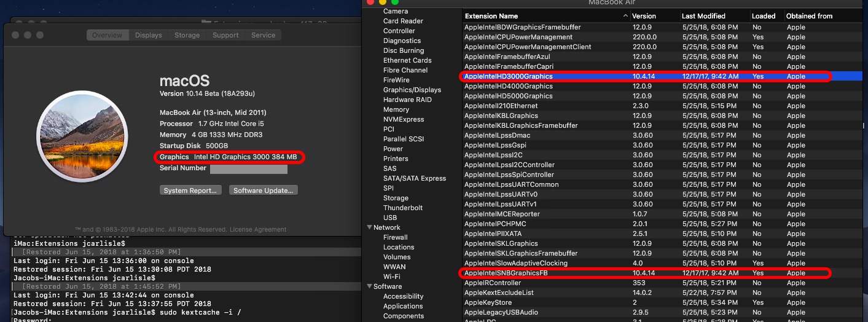
Task: Sort by Loaded column header
Action: [766, 16]
